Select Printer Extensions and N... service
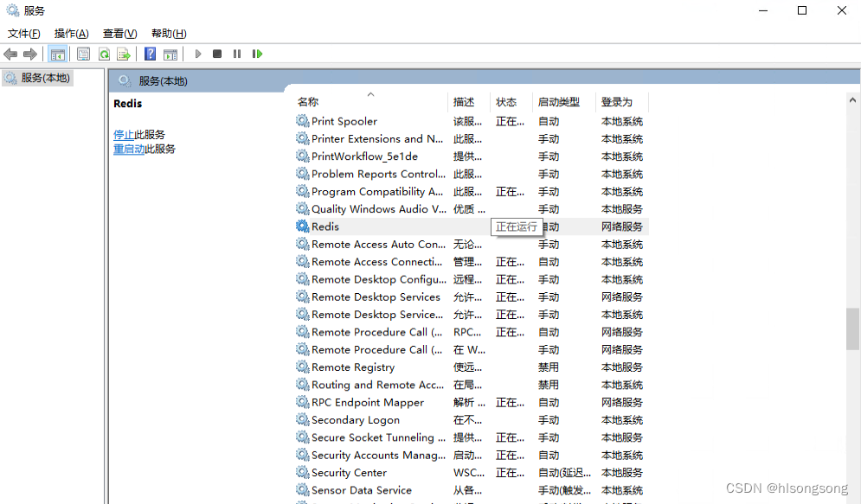 [377, 138]
